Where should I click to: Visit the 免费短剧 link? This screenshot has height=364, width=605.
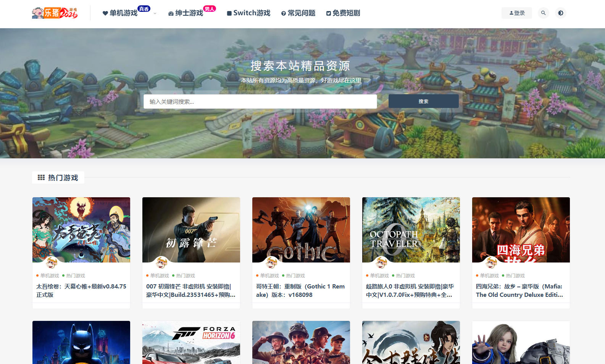343,13
